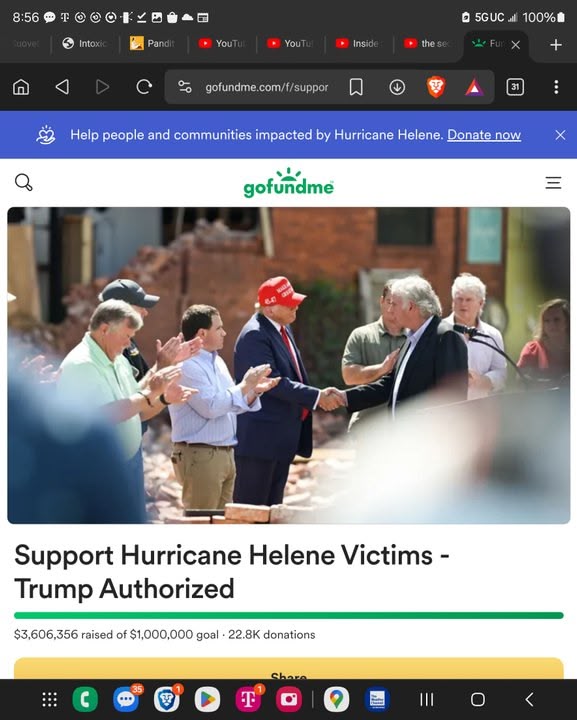Go back with the back arrow
The image size is (577, 720).
coord(62,87)
